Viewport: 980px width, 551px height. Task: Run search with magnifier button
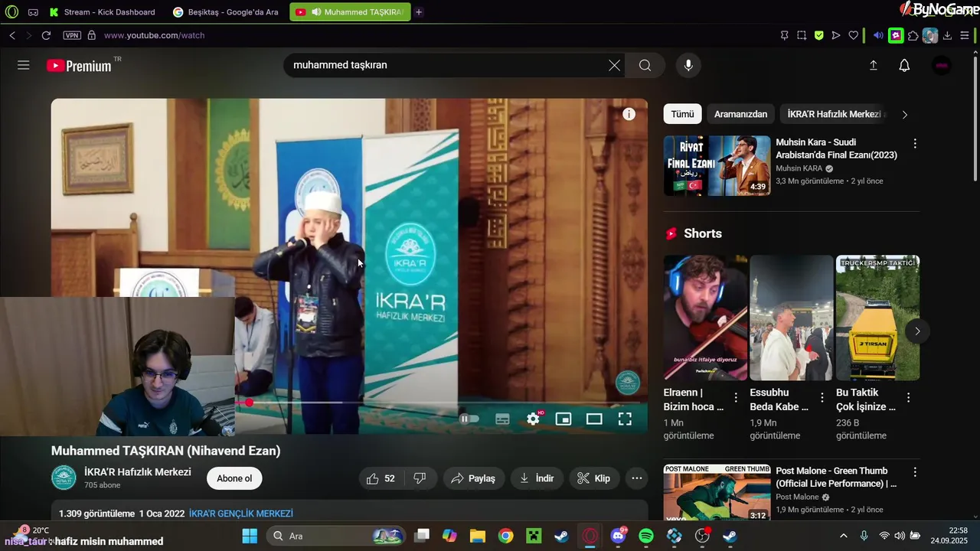point(645,65)
